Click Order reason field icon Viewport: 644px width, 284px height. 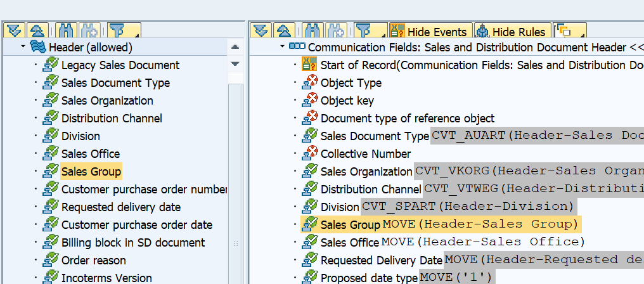point(51,260)
